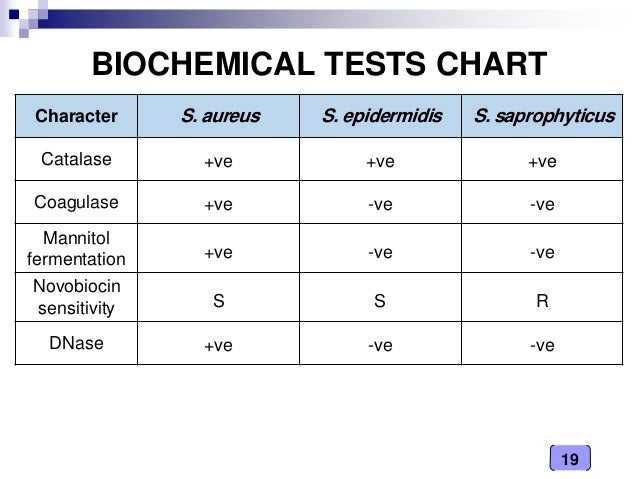Screen dimensions: 638x479
Task: Click the DNase row label
Action: (x=76, y=343)
